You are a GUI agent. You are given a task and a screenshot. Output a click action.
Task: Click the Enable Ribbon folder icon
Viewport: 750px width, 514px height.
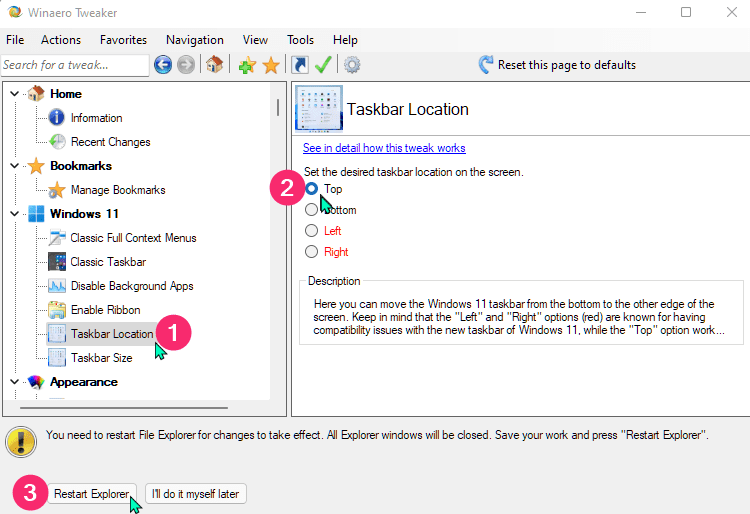coord(57,310)
